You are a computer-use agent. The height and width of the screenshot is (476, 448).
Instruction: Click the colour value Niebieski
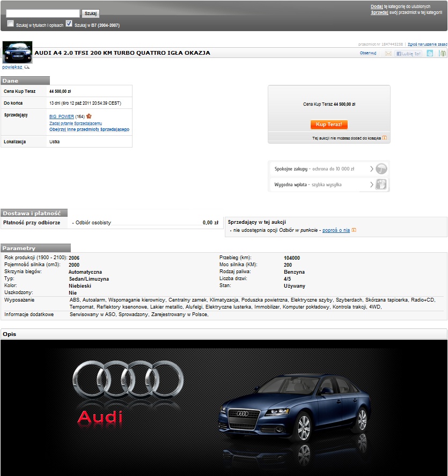coord(80,286)
